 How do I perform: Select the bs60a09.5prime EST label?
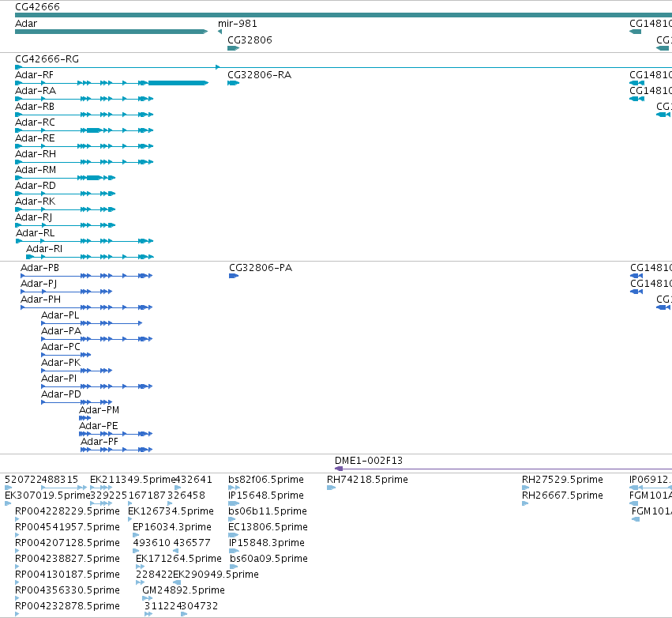pyautogui.click(x=268, y=559)
